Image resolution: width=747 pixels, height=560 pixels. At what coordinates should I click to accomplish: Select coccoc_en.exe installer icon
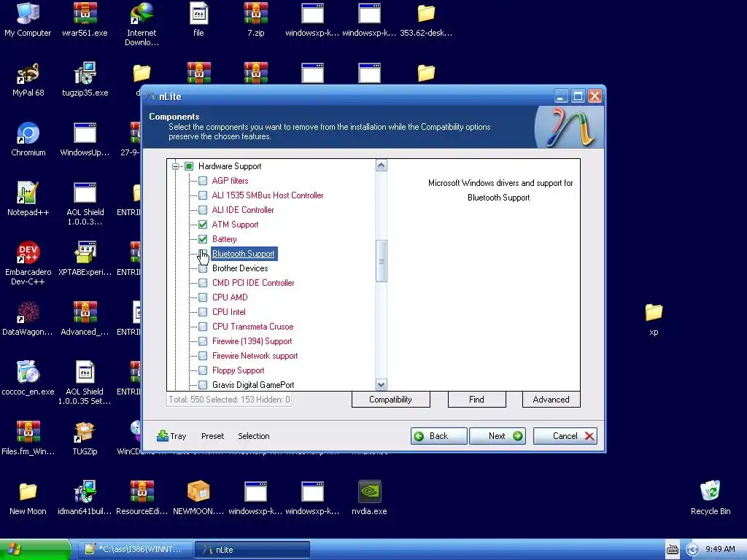point(28,378)
